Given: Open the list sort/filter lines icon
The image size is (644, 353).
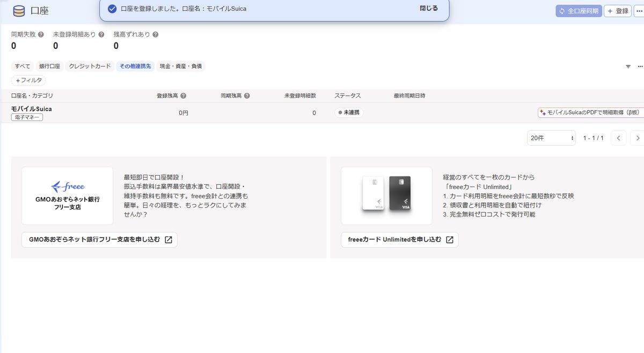Looking at the screenshot, I should pyautogui.click(x=628, y=67).
